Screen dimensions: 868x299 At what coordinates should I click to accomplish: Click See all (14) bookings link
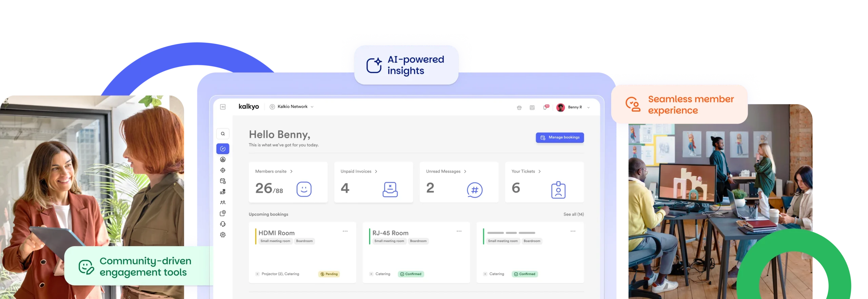point(573,214)
